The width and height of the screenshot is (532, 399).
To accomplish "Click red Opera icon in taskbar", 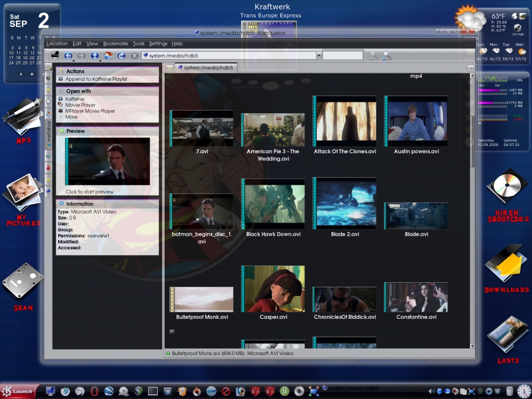I will pyautogui.click(x=94, y=391).
